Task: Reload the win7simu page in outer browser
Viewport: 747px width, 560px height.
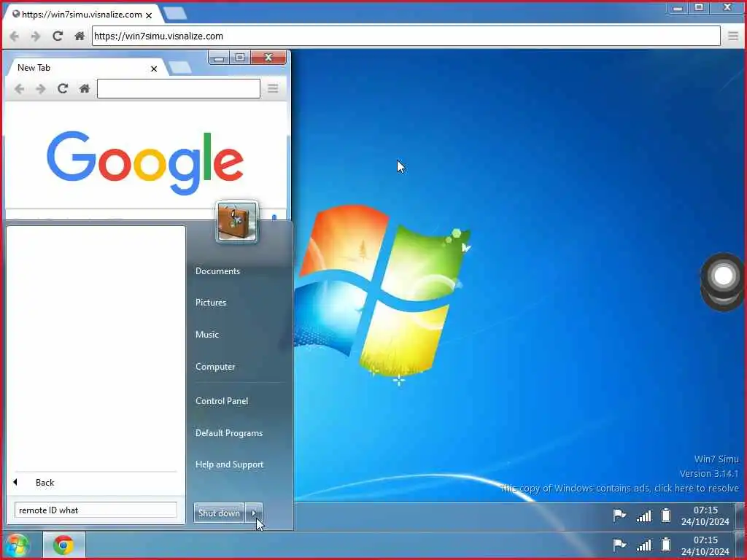Action: pos(58,36)
